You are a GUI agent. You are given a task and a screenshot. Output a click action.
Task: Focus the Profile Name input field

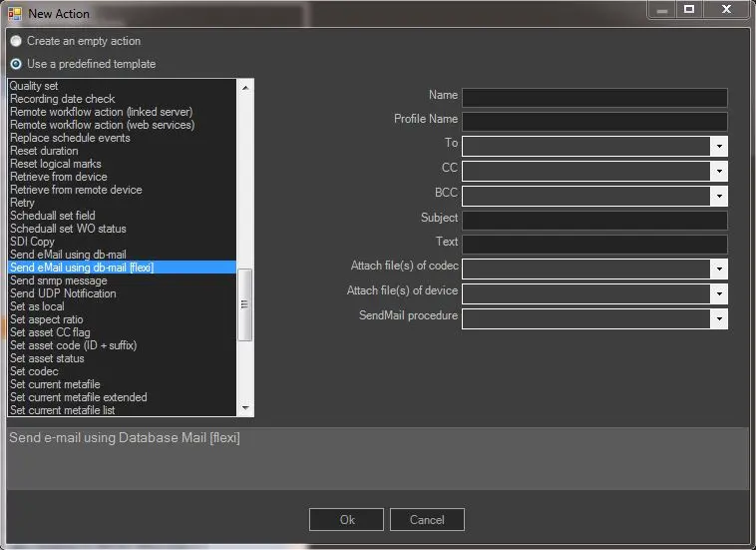click(594, 121)
